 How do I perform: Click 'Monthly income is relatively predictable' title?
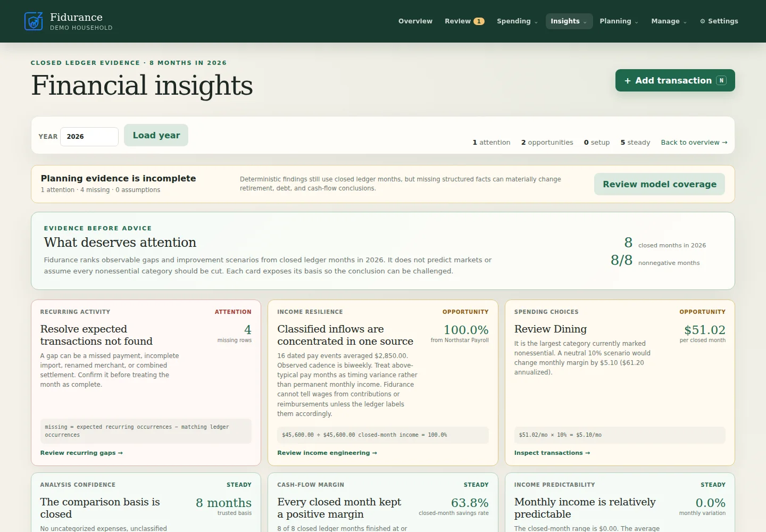[585, 508]
